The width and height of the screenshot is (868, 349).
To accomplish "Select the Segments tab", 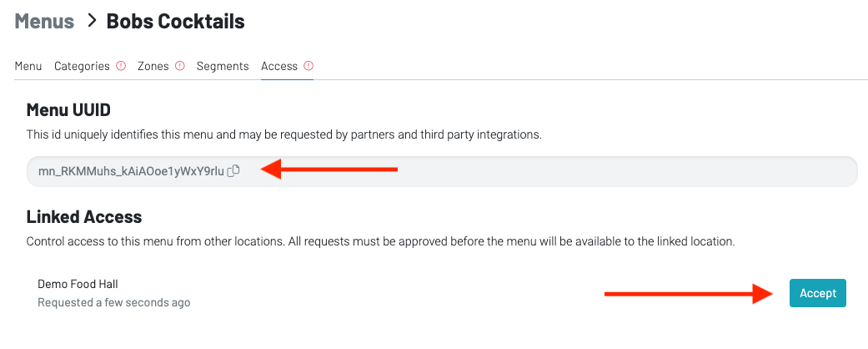I will point(223,66).
